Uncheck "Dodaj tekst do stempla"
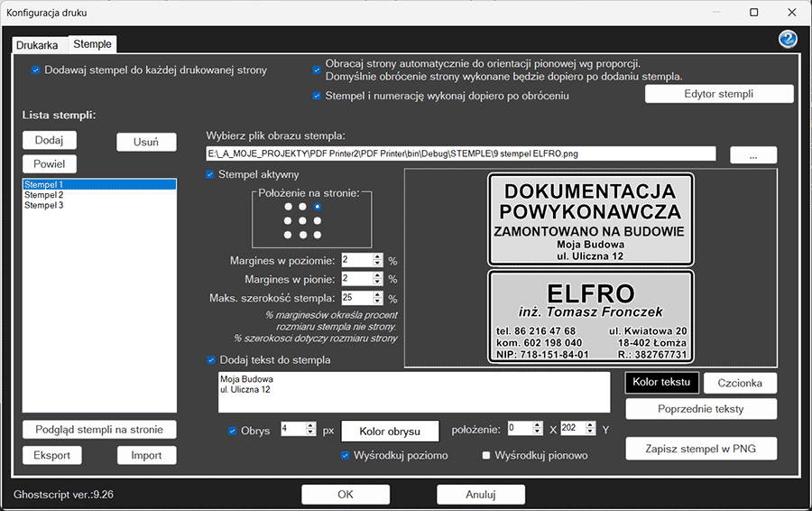The height and width of the screenshot is (511, 812). click(211, 359)
